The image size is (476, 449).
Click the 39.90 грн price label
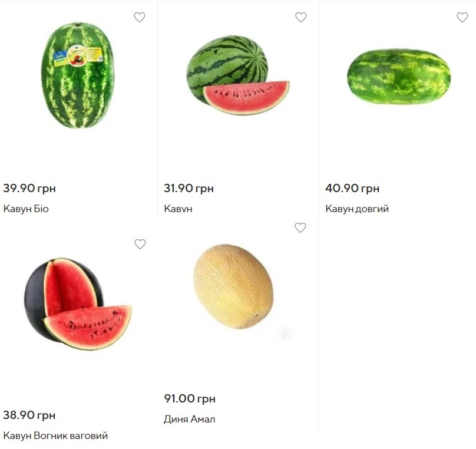tap(29, 189)
